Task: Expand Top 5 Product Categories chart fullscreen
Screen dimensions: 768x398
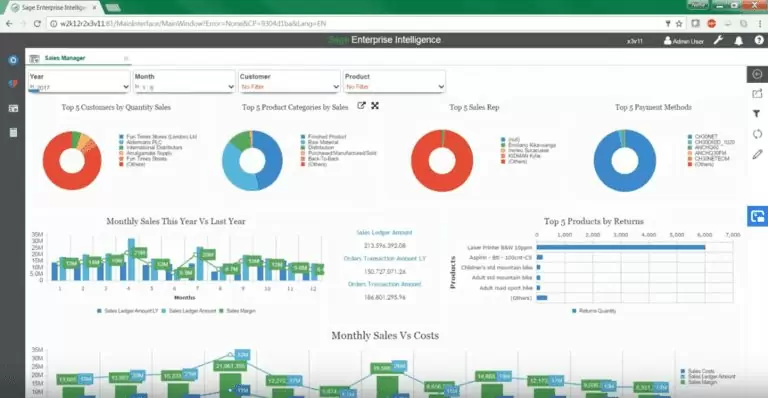Action: [375, 105]
